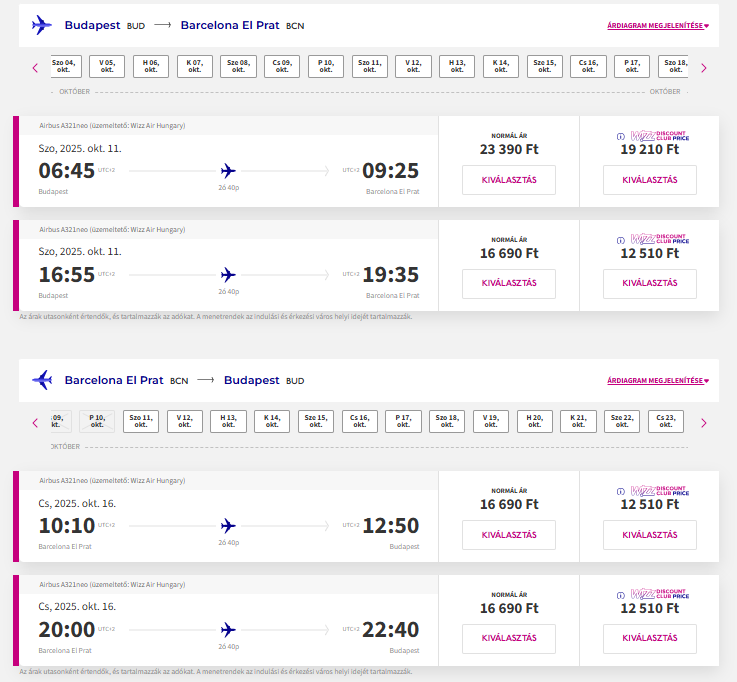Screen dimensions: 737x682
Task: Click previous dates arrow in return carousel
Action: [35, 423]
